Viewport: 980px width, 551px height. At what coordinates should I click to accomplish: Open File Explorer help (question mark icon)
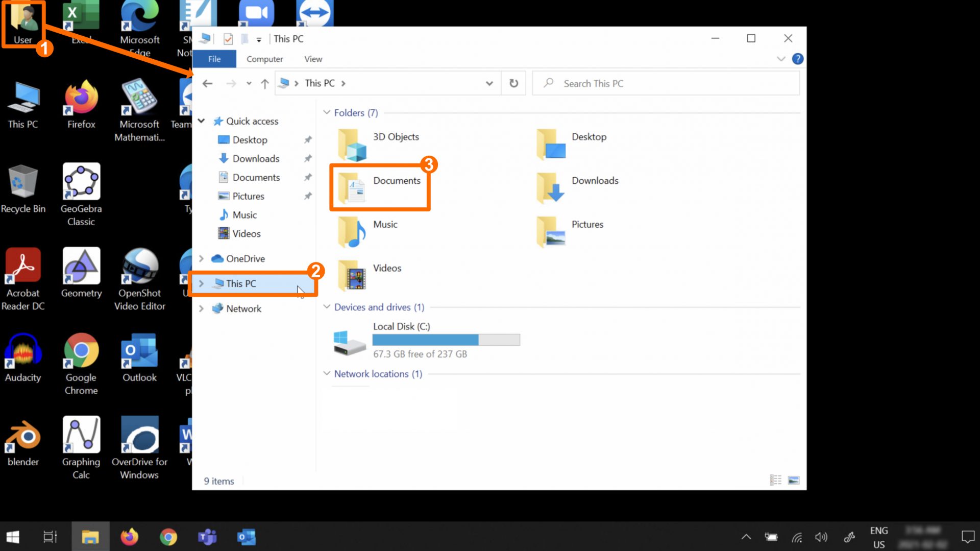(798, 59)
